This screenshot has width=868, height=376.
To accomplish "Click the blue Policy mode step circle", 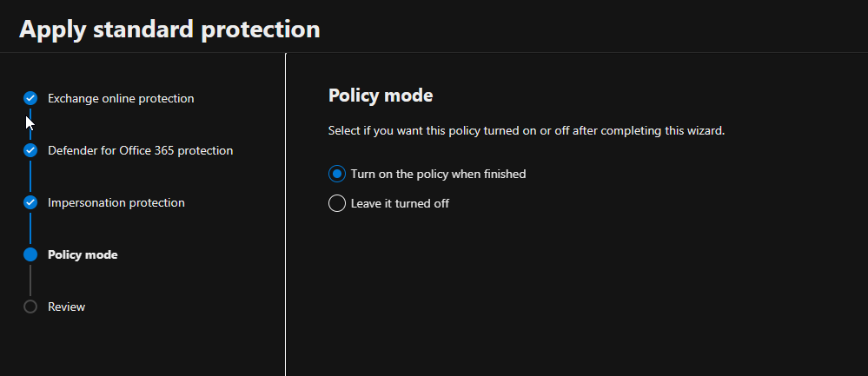I will click(x=30, y=254).
